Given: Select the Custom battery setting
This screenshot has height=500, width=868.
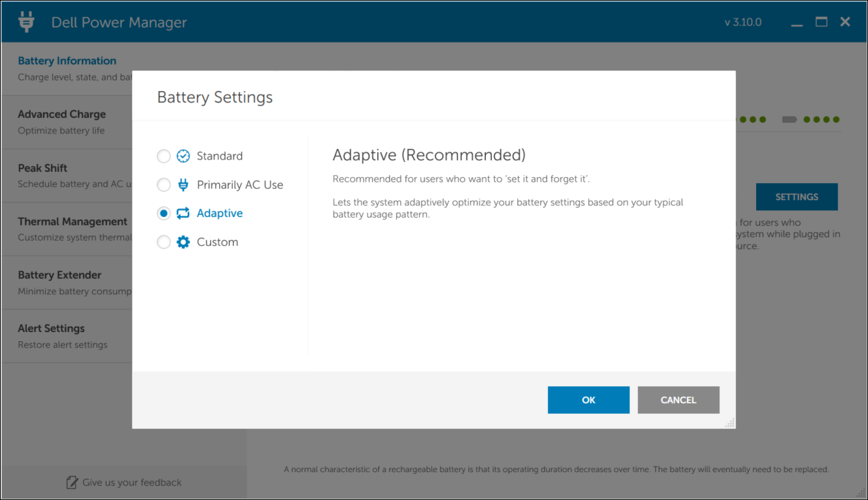Looking at the screenshot, I should coord(164,241).
